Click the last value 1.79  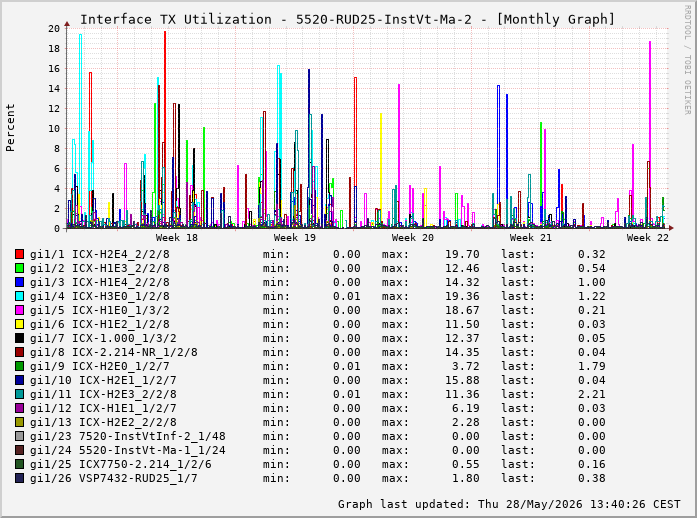(x=592, y=366)
